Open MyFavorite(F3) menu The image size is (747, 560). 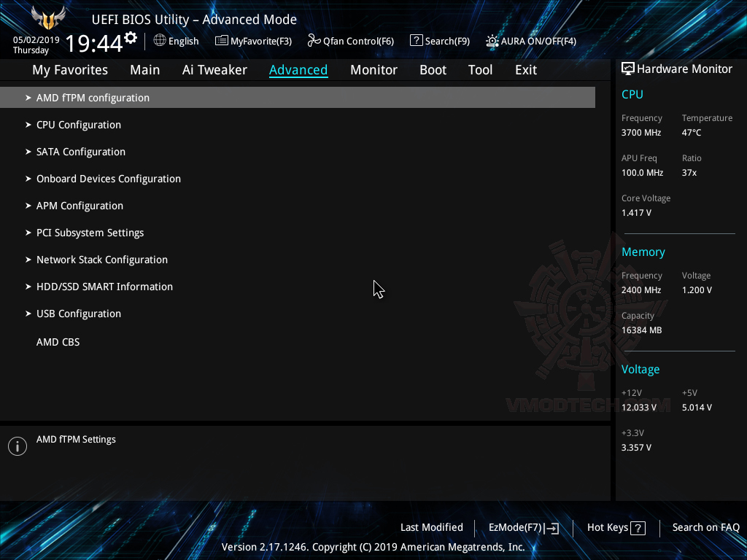pyautogui.click(x=253, y=41)
